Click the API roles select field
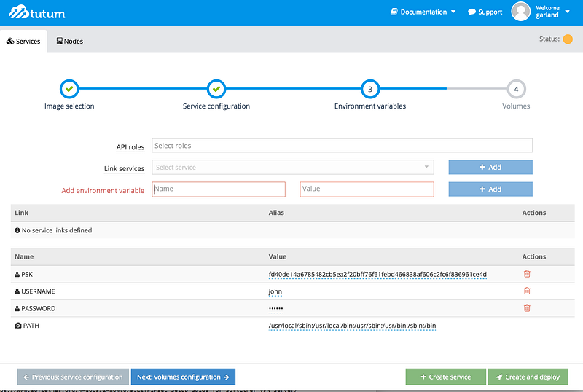583x392 pixels. click(x=342, y=146)
